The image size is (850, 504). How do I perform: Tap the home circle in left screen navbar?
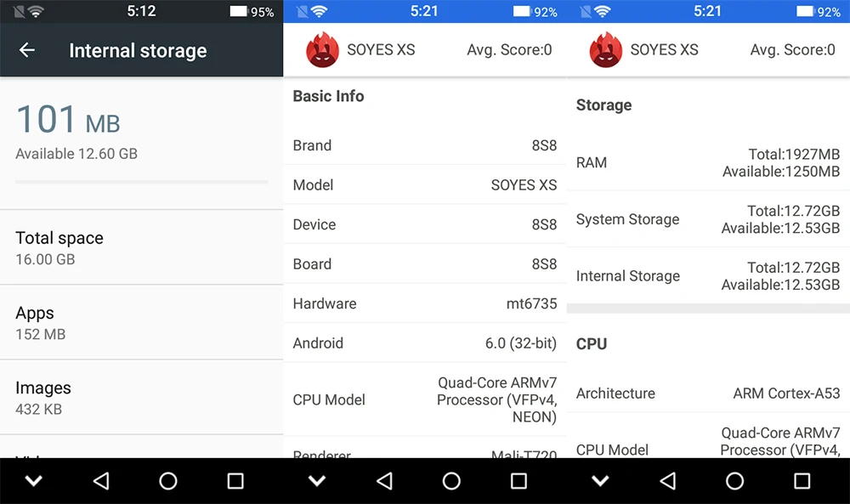click(168, 481)
